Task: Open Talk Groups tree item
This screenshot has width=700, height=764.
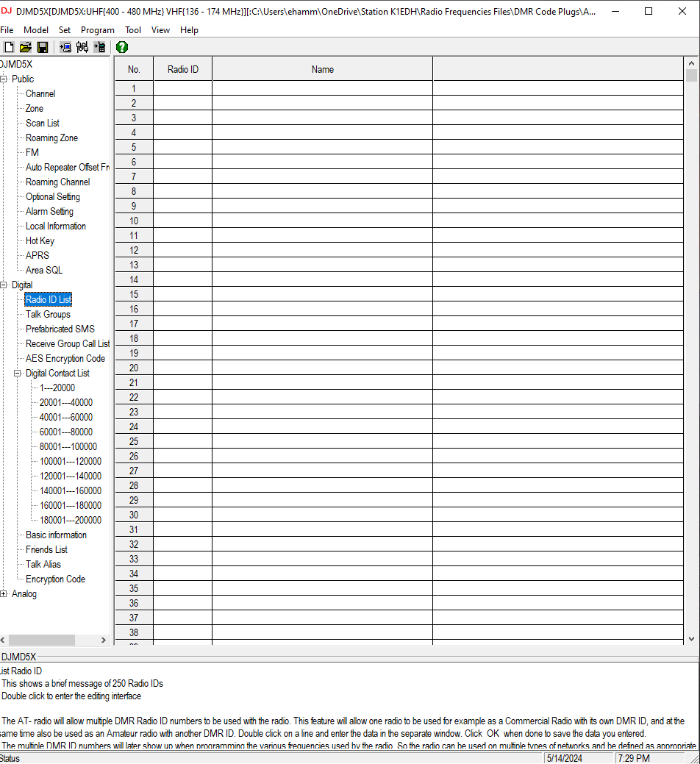Action: point(48,314)
